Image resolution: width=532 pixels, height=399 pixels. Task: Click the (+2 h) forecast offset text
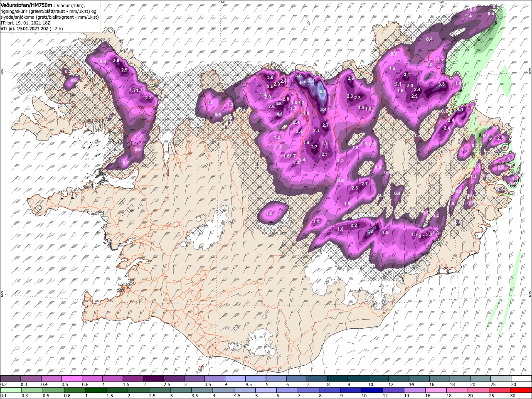click(57, 29)
